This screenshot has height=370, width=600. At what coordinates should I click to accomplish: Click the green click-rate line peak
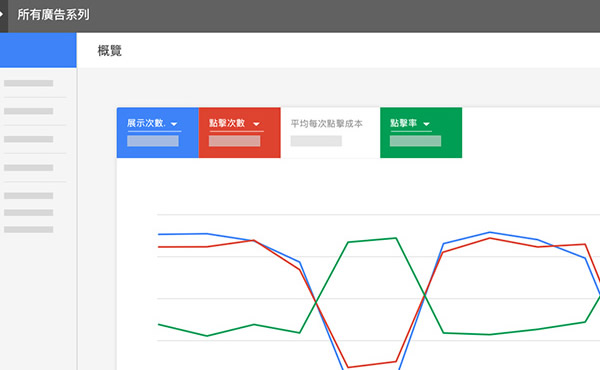396,239
